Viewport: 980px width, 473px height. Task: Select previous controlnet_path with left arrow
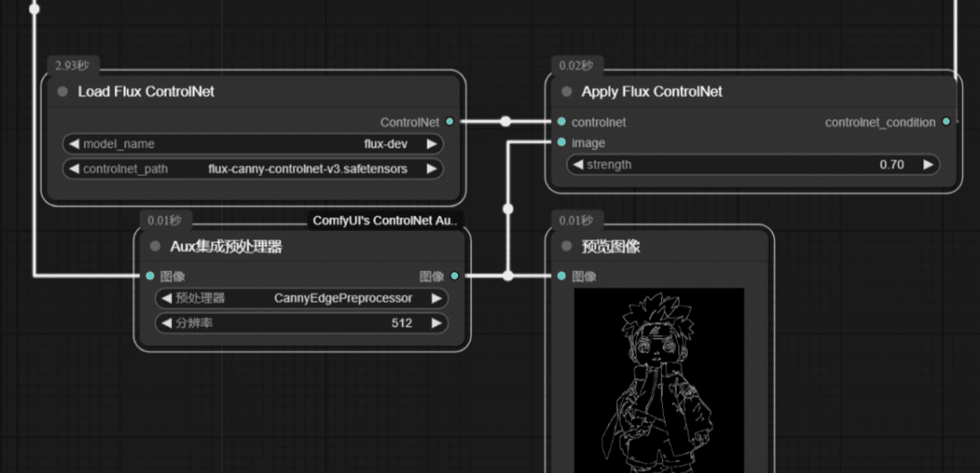pos(73,169)
